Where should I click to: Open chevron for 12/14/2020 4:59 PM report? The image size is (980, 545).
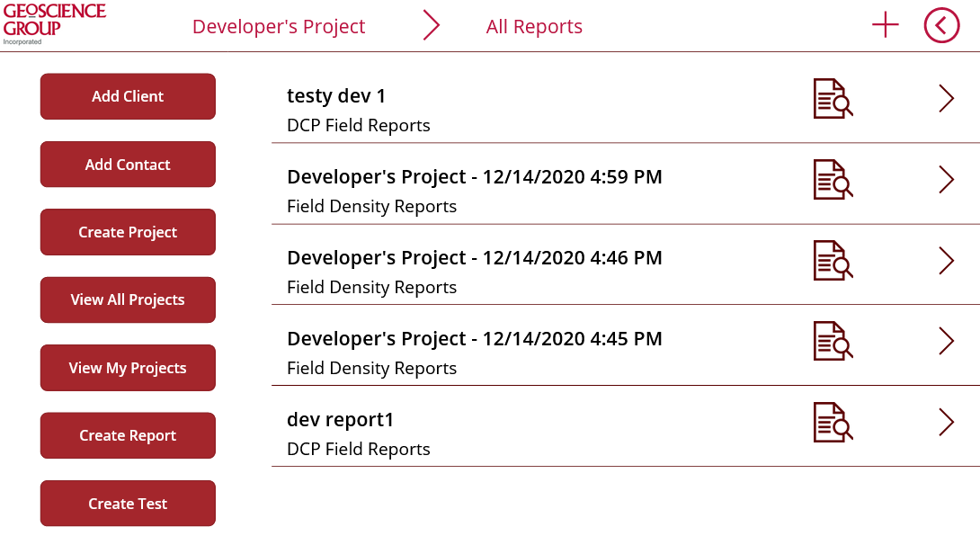(946, 179)
